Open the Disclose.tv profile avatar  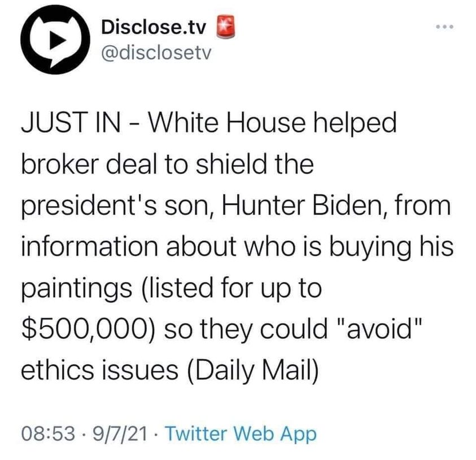pyautogui.click(x=55, y=41)
